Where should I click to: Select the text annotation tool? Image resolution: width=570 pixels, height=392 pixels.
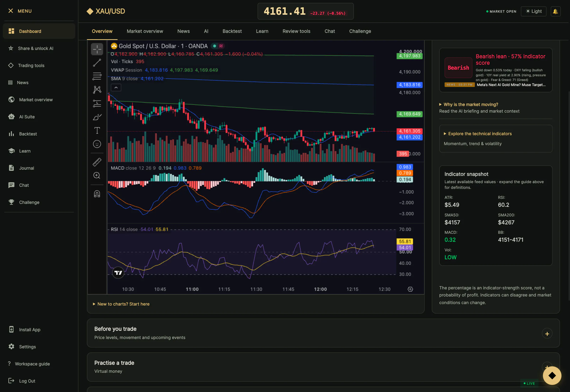point(97,130)
